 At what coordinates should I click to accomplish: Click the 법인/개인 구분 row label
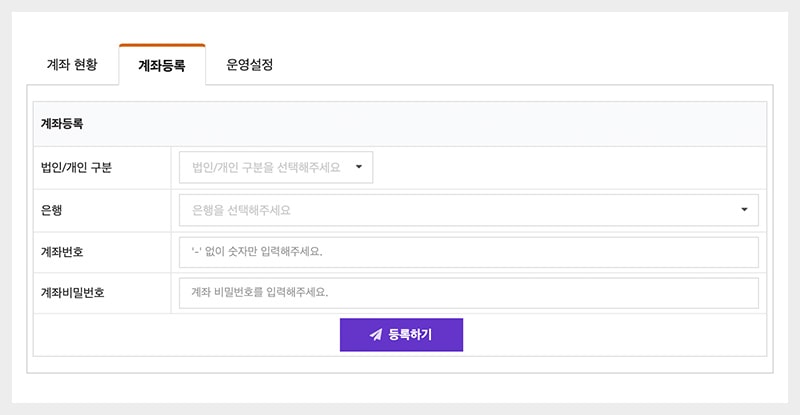[76, 168]
